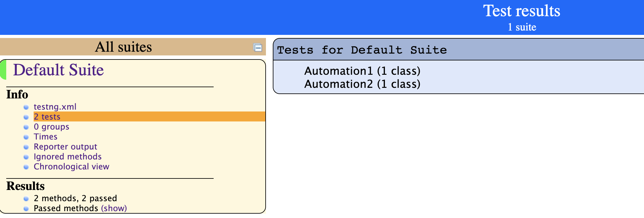
Task: Open the 0 groups link
Action: click(51, 127)
